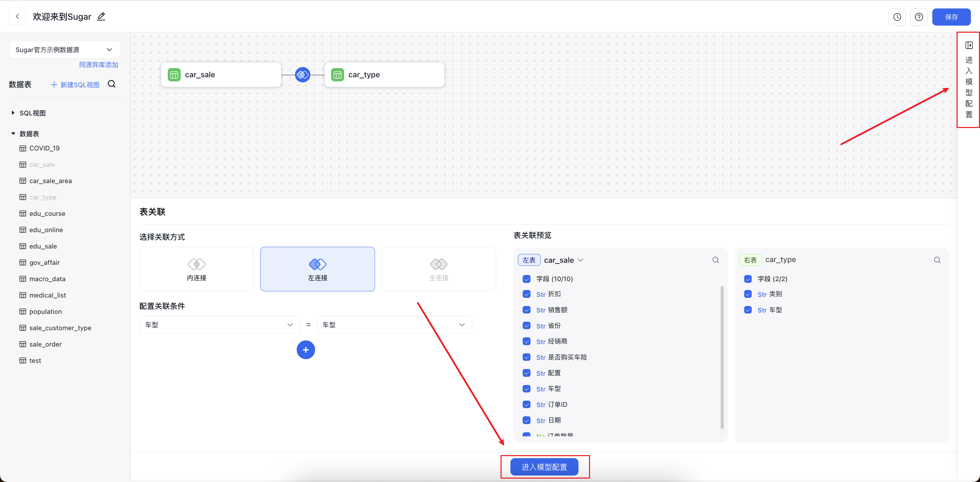The height and width of the screenshot is (482, 980).
Task: Collapse the 数据表 tree node
Action: [13, 134]
